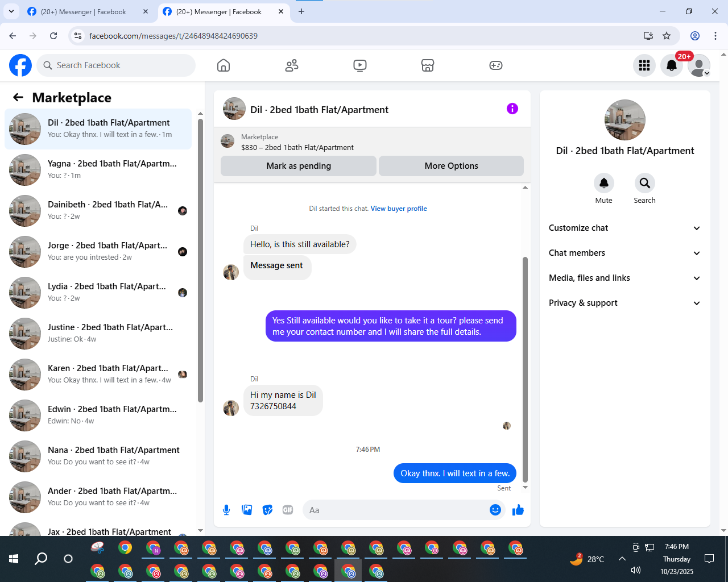Choose a sticker icon
728x582 pixels.
[x=267, y=510]
